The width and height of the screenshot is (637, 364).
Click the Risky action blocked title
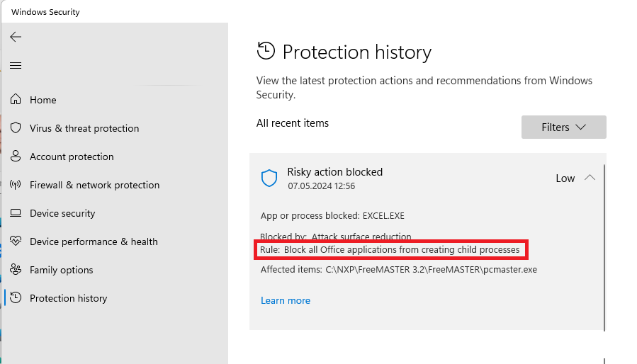click(x=334, y=172)
